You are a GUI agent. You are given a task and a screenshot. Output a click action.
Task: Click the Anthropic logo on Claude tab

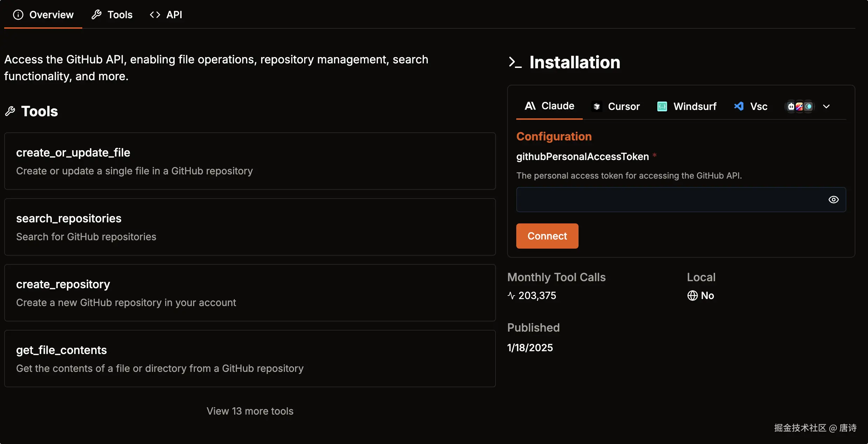(530, 106)
